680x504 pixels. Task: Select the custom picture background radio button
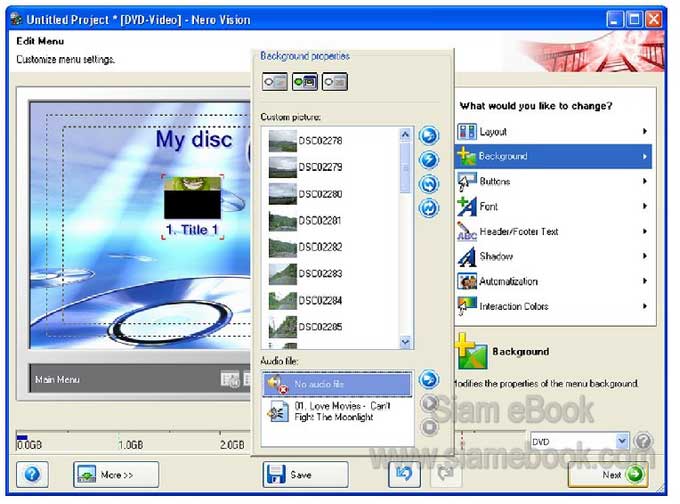305,82
